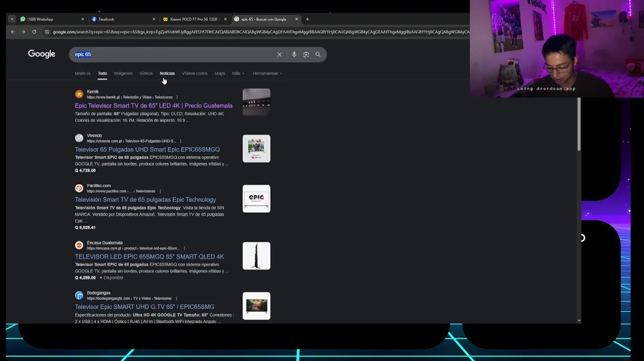Click the Pacifiko.com site favicon
The height and width of the screenshot is (361, 644).
[x=79, y=188]
